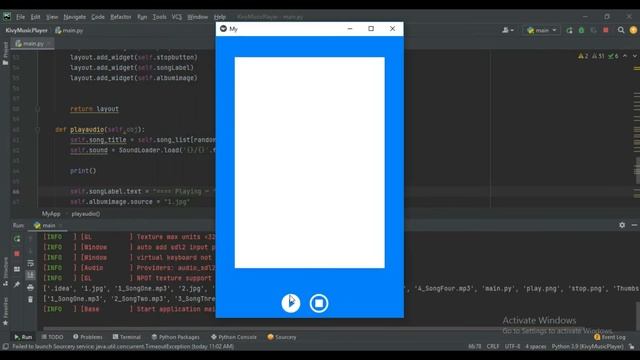Open the Python Console tool window tab
This screenshot has height=360, width=640.
[x=234, y=337]
